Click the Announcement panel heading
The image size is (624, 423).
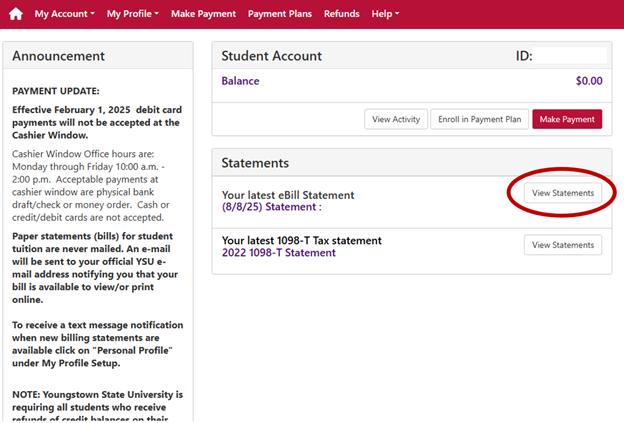(58, 56)
